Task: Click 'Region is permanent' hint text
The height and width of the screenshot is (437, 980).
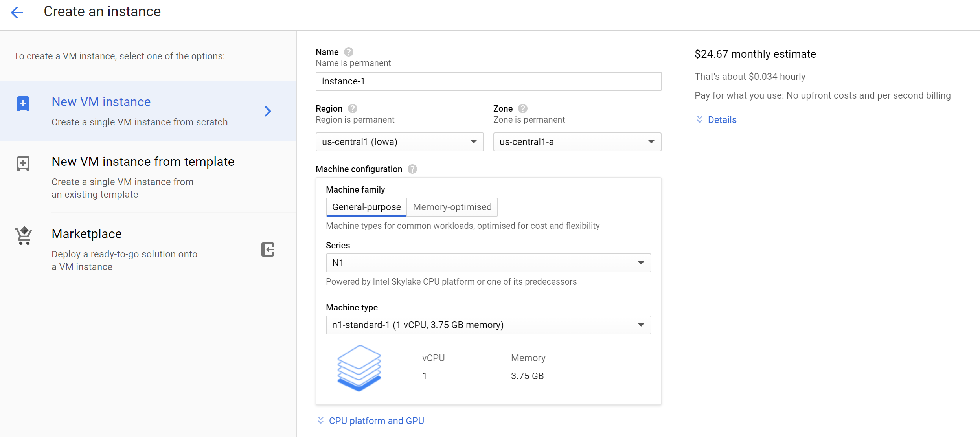Action: click(x=355, y=120)
